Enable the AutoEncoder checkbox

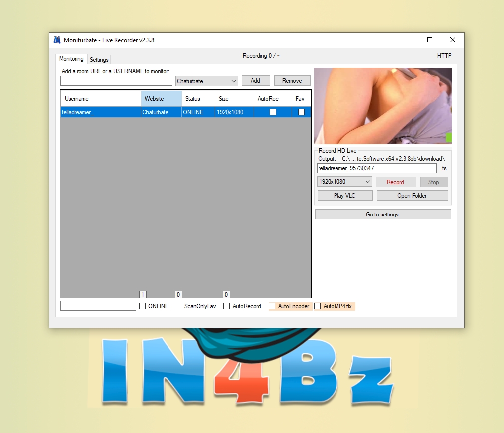[272, 306]
